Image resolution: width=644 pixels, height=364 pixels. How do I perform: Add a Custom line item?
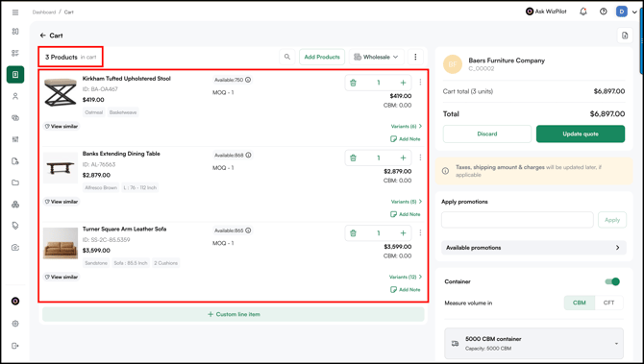click(x=234, y=314)
